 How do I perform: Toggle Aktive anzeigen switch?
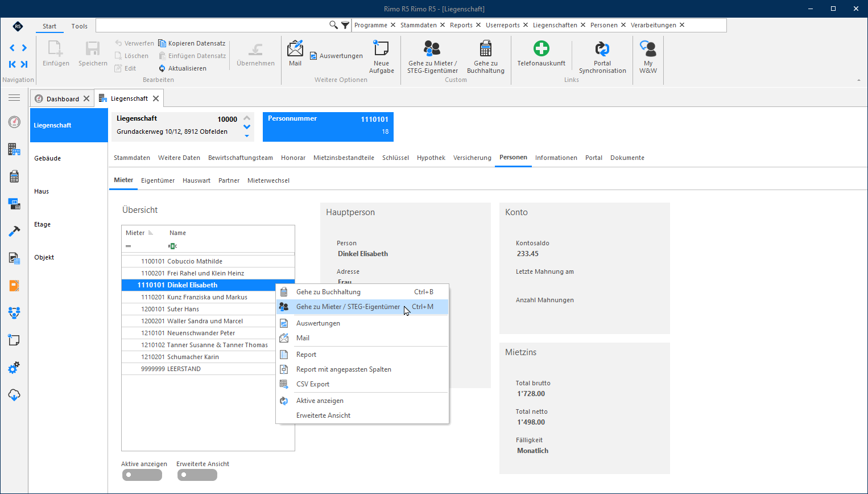[x=142, y=475]
